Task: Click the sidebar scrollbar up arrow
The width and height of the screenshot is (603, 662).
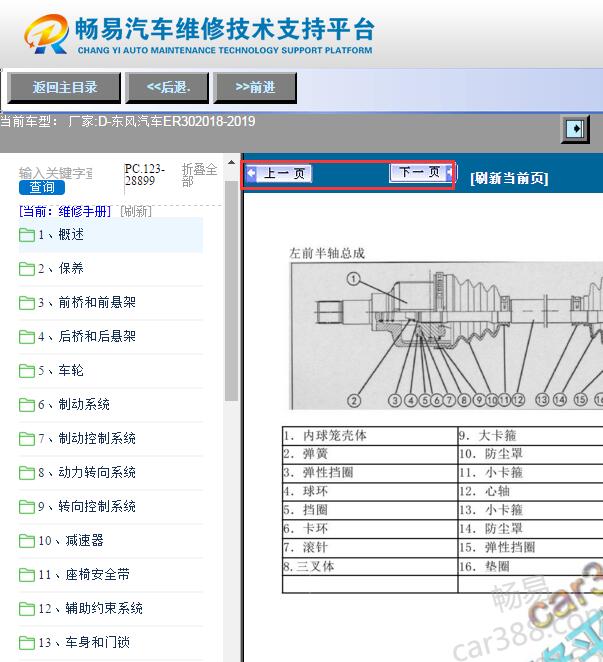Action: point(231,163)
